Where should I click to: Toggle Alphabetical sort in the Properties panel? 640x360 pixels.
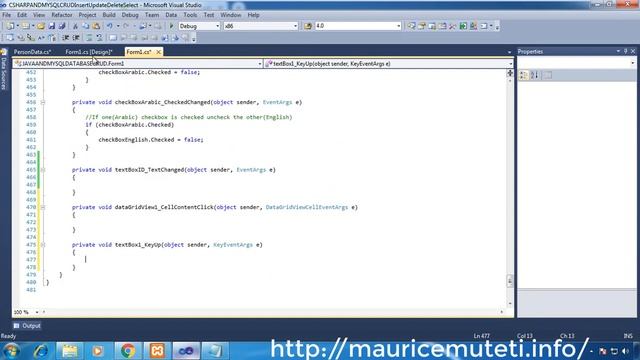(x=534, y=75)
